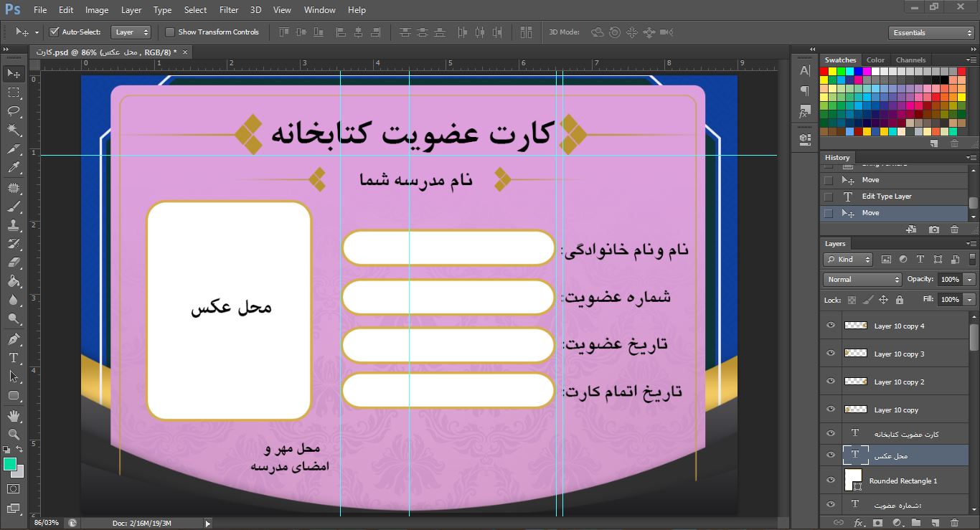
Task: Uncheck the Auto-Select checkbox
Action: (x=54, y=32)
